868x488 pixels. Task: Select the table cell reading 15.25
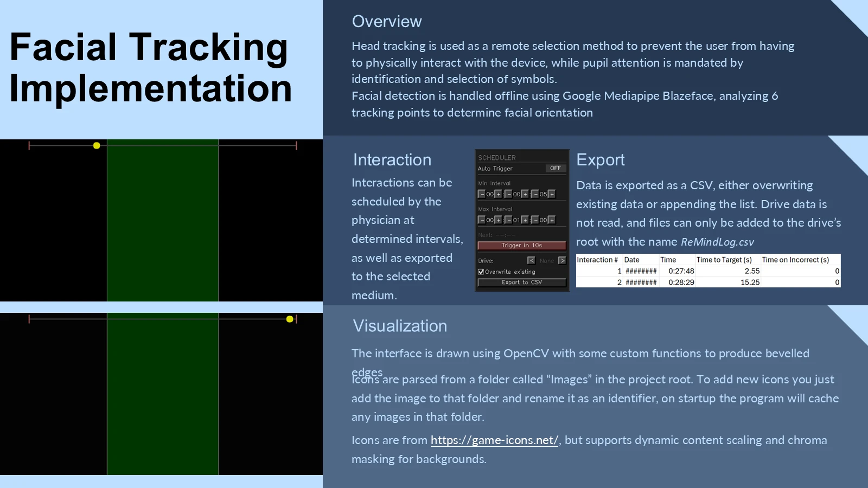[x=750, y=282]
